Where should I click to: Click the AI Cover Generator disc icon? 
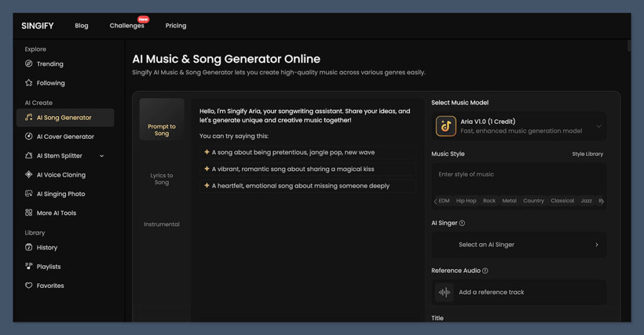[x=29, y=136]
